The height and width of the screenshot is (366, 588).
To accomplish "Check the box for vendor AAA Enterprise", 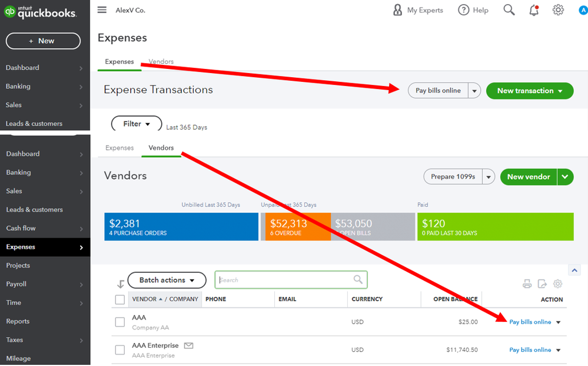I will tap(120, 350).
